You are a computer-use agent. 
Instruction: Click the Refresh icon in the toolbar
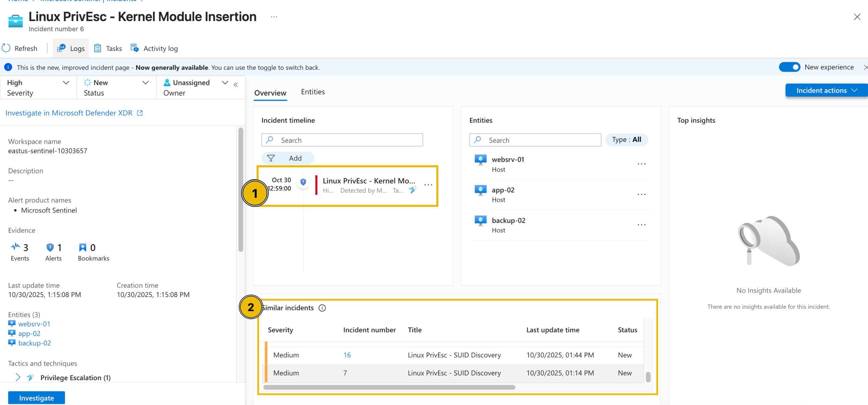[6, 48]
